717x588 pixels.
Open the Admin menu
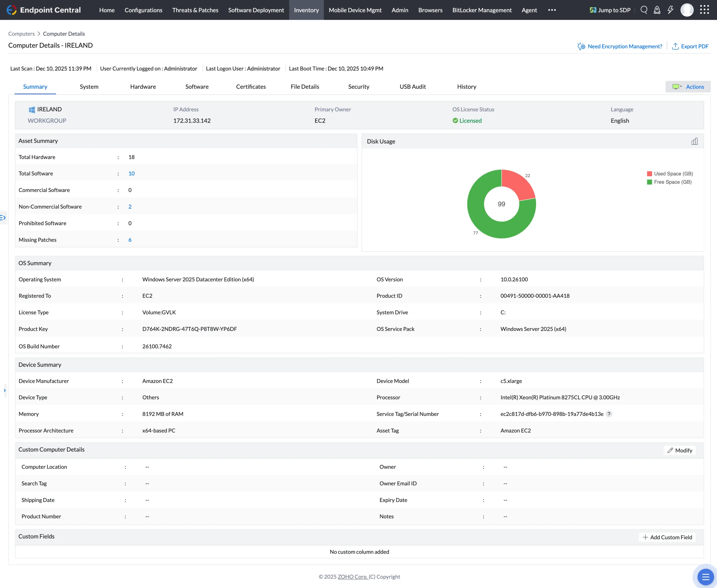click(400, 10)
